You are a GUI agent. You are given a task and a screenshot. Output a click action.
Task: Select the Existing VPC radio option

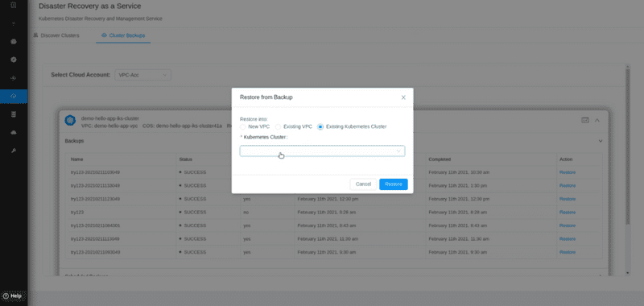pyautogui.click(x=278, y=127)
